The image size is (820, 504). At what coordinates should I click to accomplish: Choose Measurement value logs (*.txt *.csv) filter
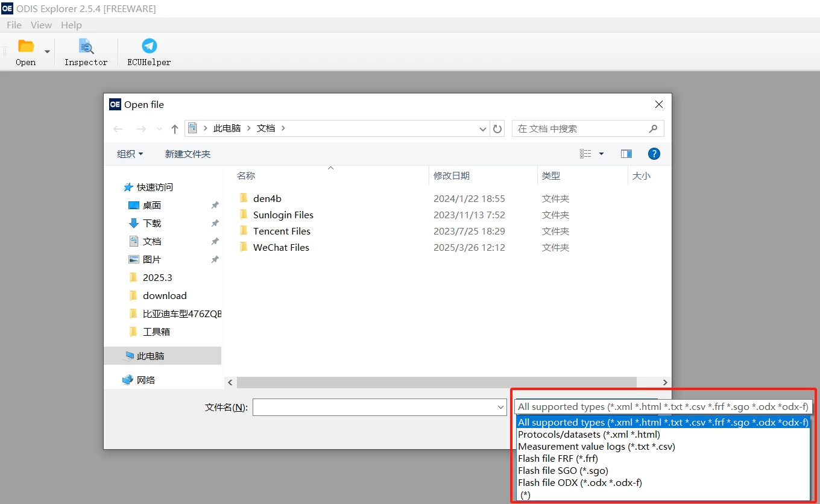coord(596,446)
